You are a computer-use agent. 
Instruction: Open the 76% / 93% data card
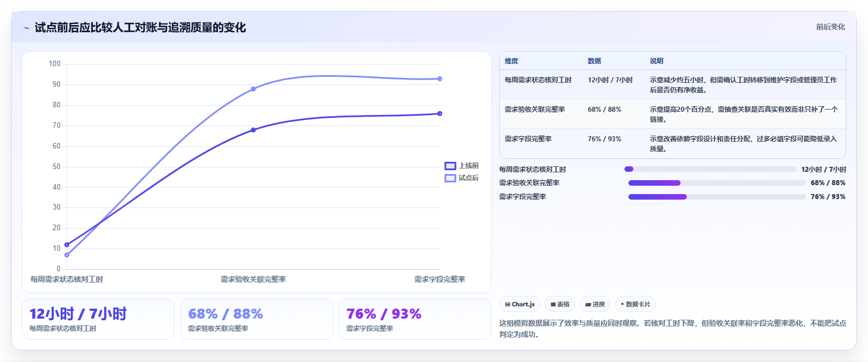415,319
